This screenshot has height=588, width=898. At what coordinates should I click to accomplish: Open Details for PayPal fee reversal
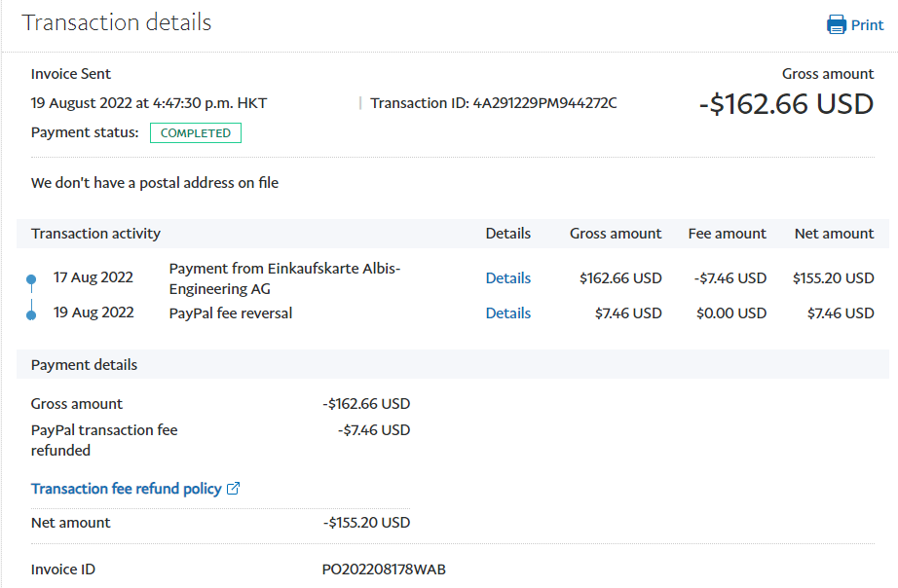(x=508, y=313)
